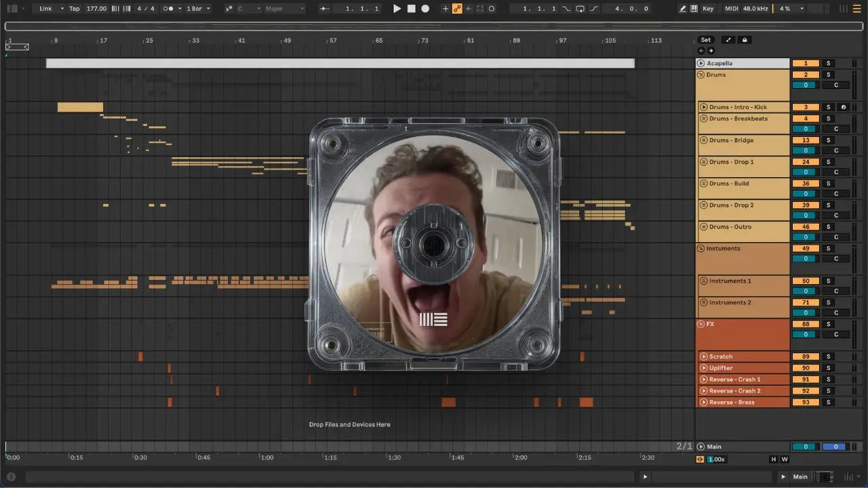The height and width of the screenshot is (488, 868).
Task: Collapse the Instruments group track
Action: coord(701,249)
